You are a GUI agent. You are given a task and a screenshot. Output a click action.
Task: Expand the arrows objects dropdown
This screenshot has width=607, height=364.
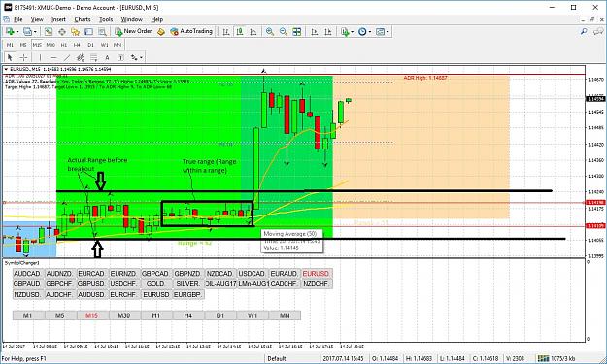(x=141, y=57)
